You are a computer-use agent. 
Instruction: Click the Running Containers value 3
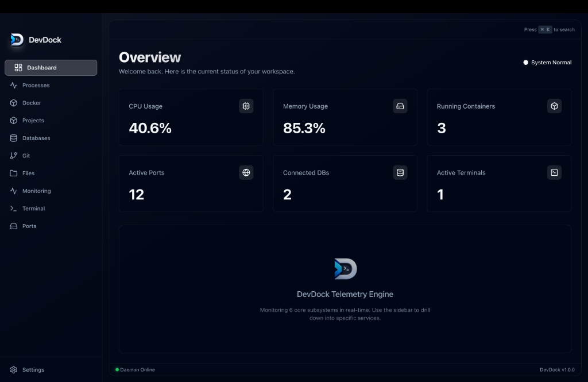click(x=442, y=128)
